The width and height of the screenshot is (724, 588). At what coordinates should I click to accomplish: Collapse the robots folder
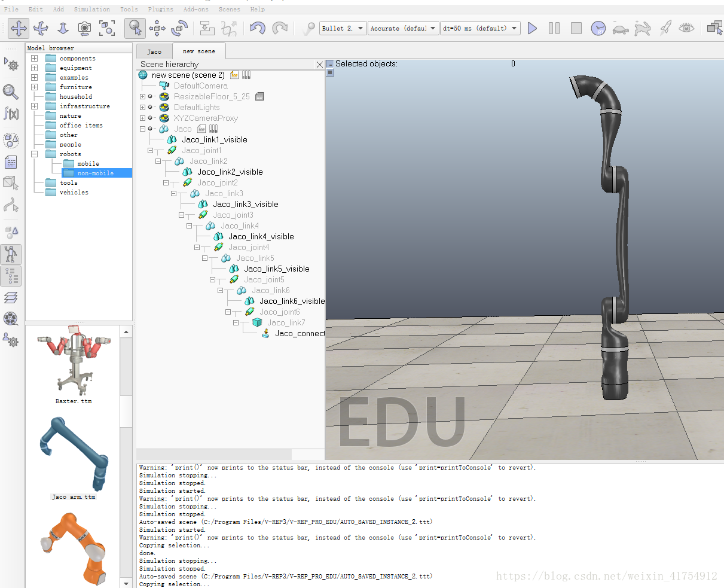[34, 154]
